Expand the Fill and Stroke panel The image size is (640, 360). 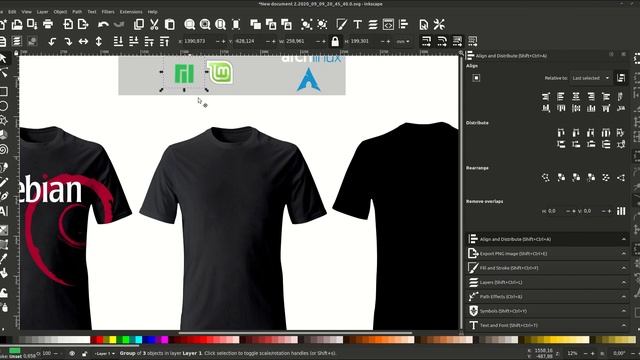pyautogui.click(x=547, y=268)
